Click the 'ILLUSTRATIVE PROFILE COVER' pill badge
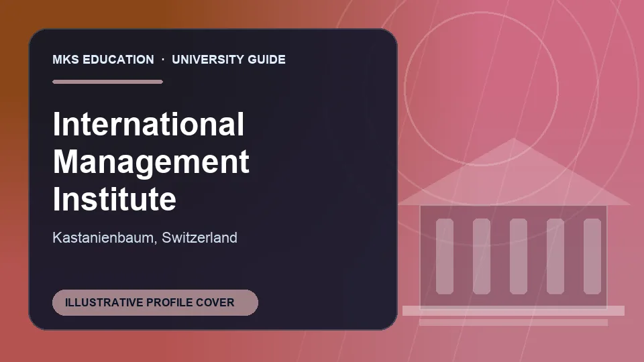Image resolution: width=644 pixels, height=362 pixels. coord(155,302)
